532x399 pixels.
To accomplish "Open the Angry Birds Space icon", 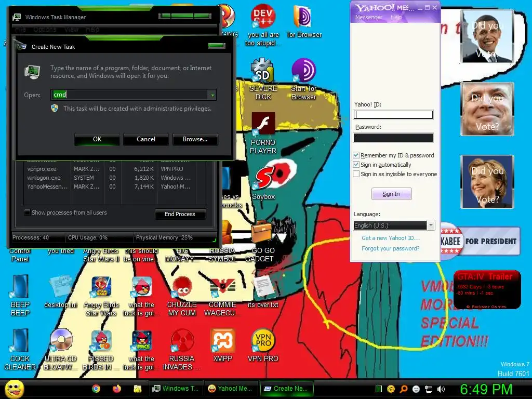I will 141,350.
